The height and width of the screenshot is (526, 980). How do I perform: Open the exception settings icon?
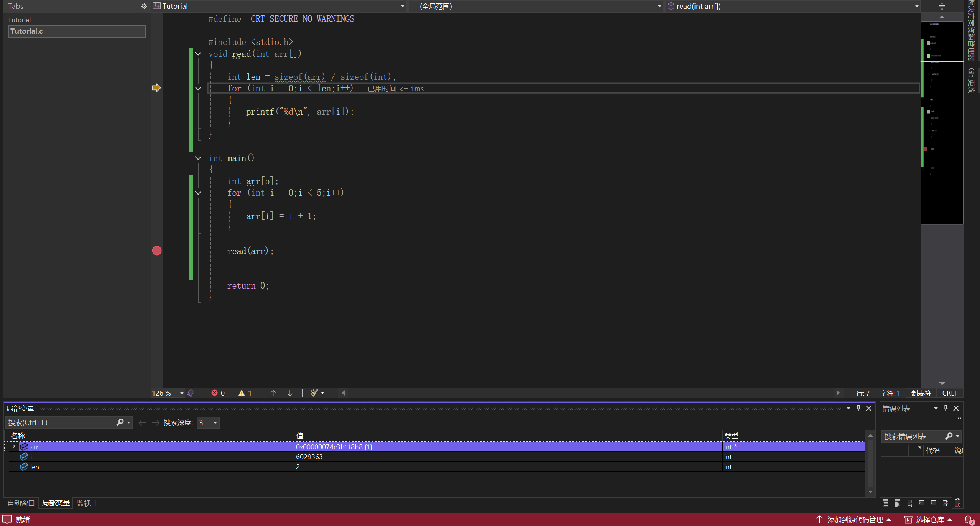(x=909, y=503)
